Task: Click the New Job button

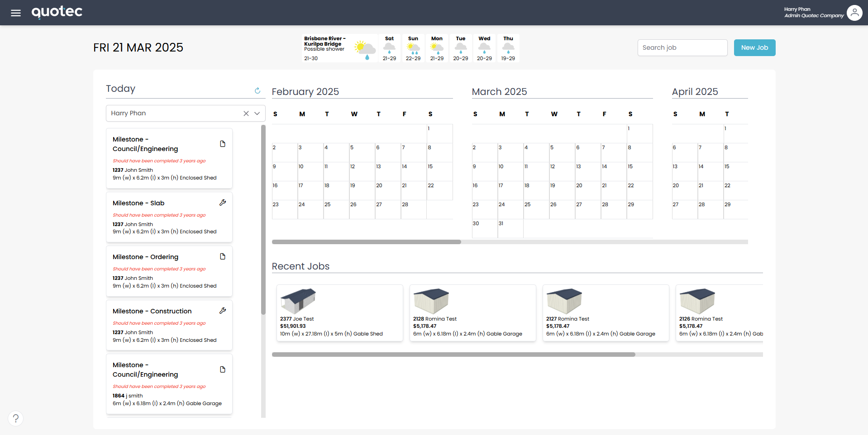Action: (754, 47)
